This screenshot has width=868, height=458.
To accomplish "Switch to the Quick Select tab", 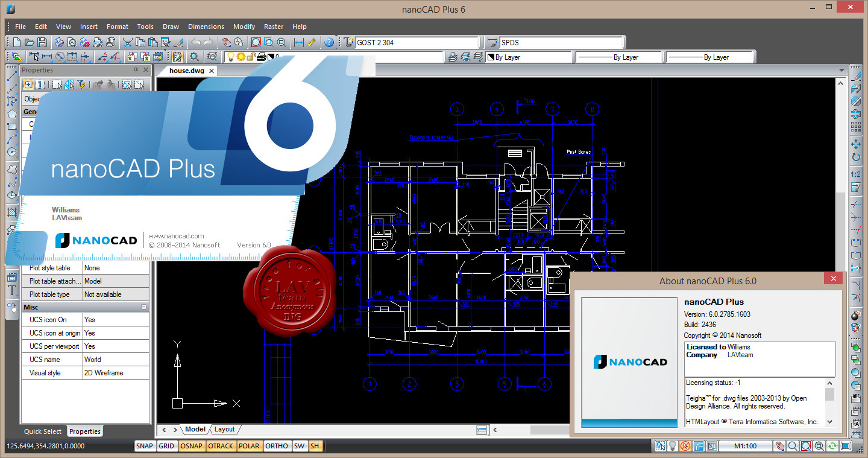I will point(43,431).
